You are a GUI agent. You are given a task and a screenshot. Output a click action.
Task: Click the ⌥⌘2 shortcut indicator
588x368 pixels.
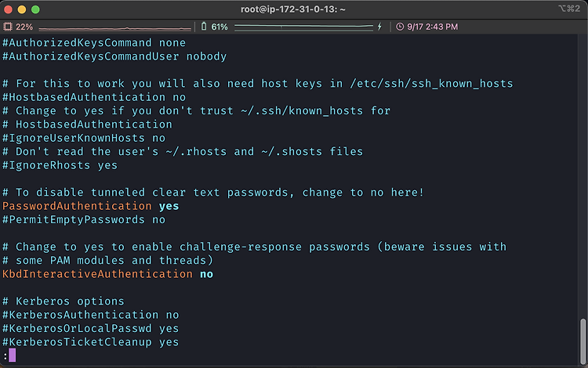tap(569, 9)
